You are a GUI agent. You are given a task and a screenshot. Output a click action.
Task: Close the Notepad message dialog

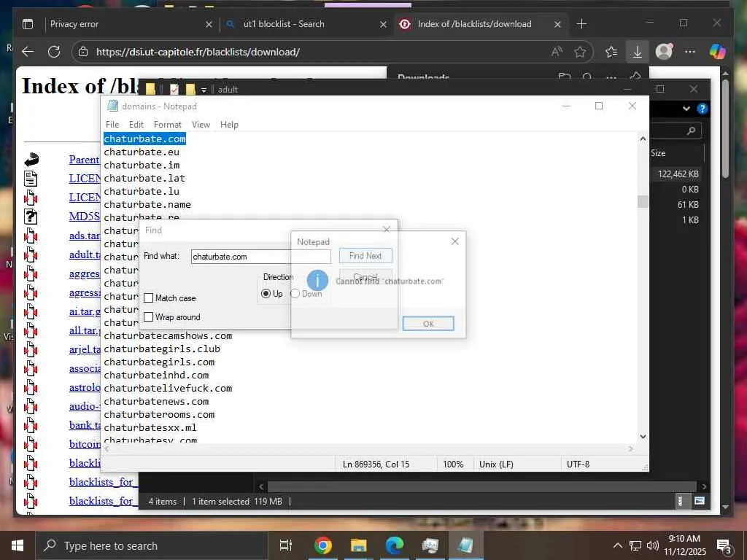point(455,241)
